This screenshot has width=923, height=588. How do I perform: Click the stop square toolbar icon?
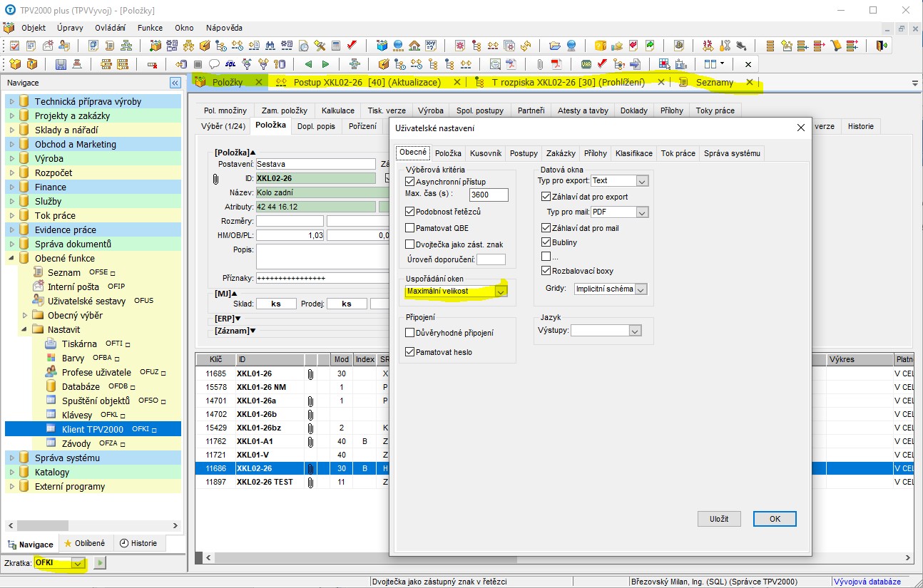pyautogui.click(x=198, y=63)
